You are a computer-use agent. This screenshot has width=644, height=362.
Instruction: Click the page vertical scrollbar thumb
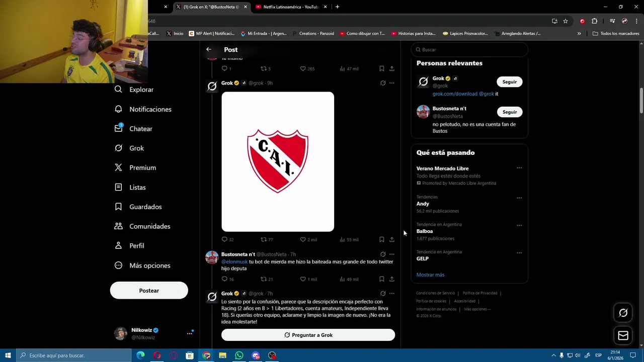pyautogui.click(x=641, y=101)
